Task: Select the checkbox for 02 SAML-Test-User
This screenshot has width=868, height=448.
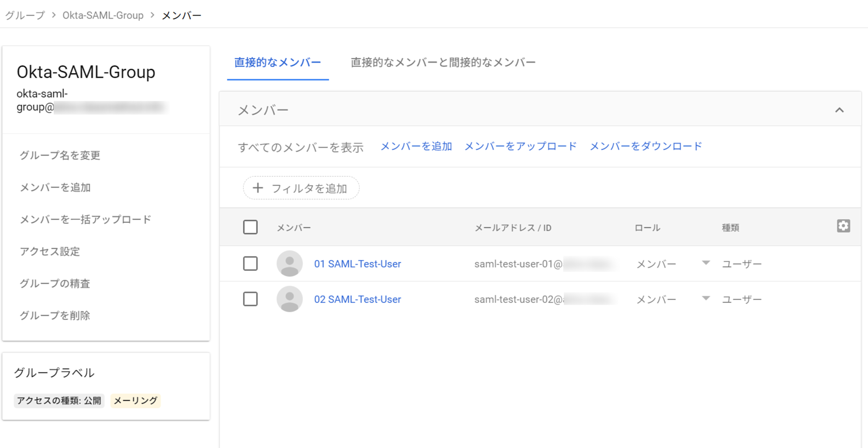Action: click(x=250, y=299)
